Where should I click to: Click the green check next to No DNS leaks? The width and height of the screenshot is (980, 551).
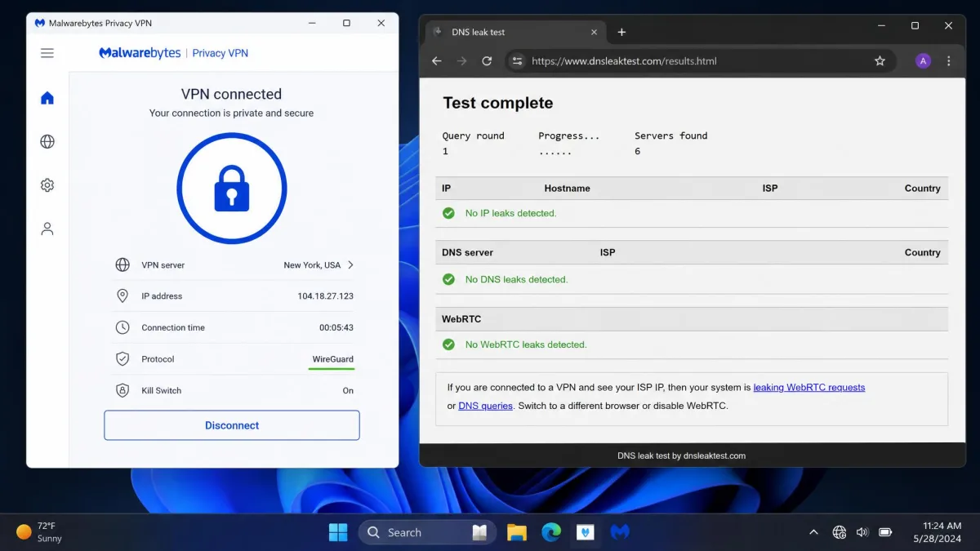coord(448,279)
